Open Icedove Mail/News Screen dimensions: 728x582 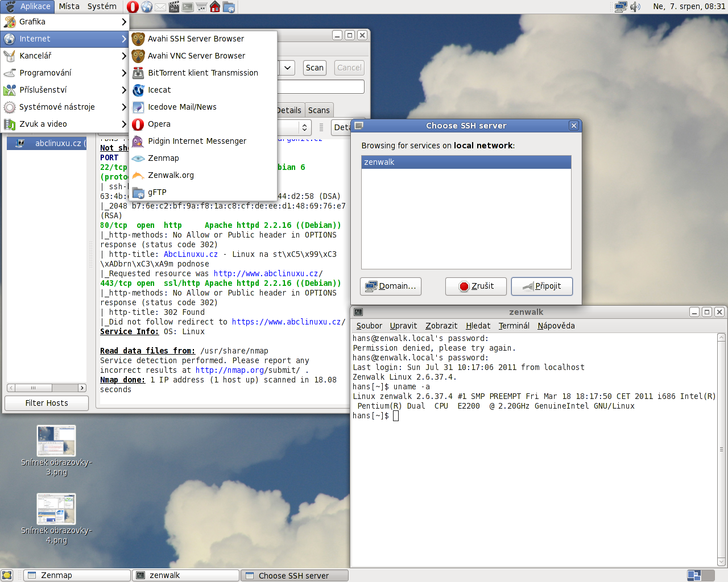tap(204, 107)
